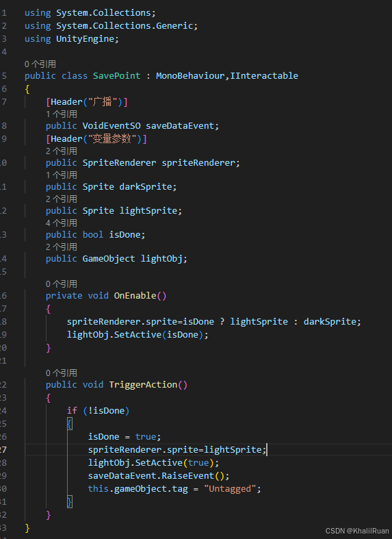Click 'SetActive(true)' call in TriggerAction
The height and width of the screenshot is (539, 392).
(174, 463)
